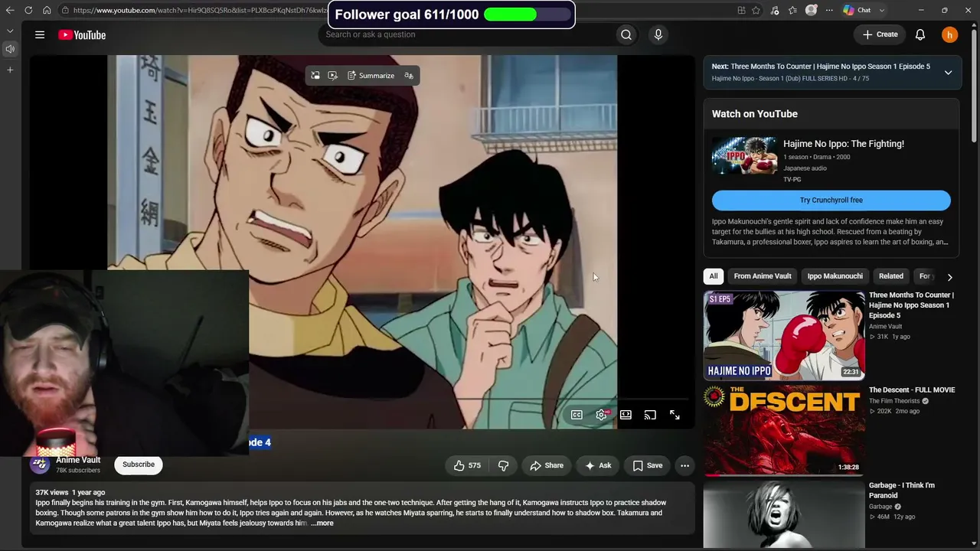Screen dimensions: 980x551
Task: Reload the browser page
Action: tap(28, 10)
